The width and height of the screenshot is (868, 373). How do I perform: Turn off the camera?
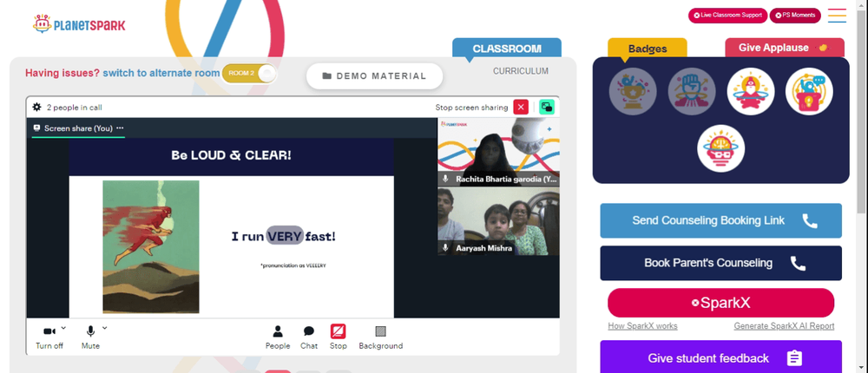(49, 337)
